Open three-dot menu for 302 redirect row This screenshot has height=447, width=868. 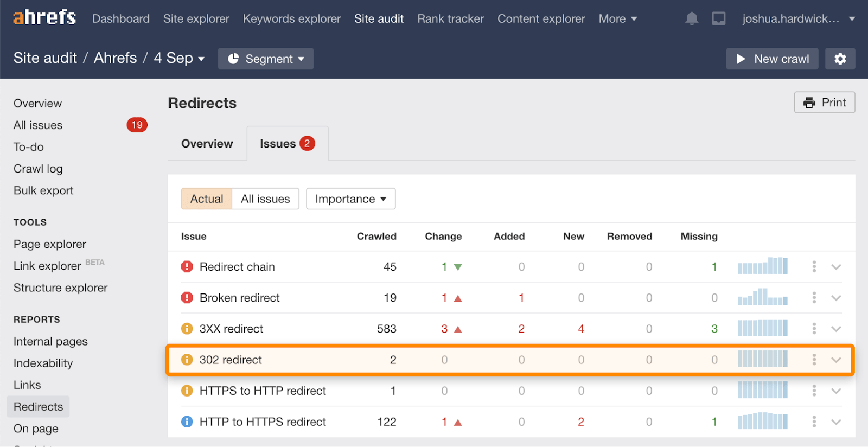click(x=814, y=360)
